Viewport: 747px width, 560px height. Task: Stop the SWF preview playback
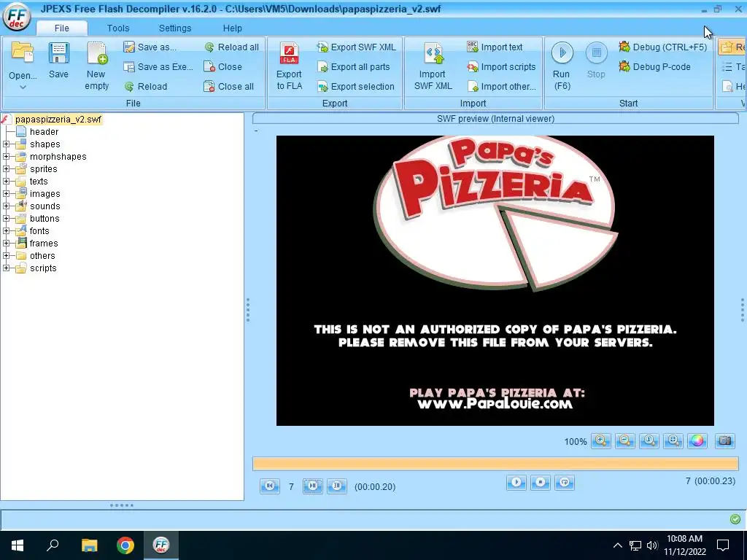point(541,483)
